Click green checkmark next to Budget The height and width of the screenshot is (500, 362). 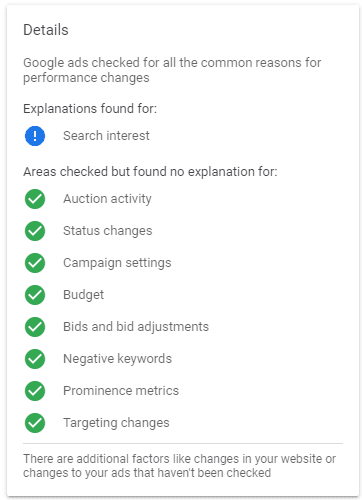[35, 295]
